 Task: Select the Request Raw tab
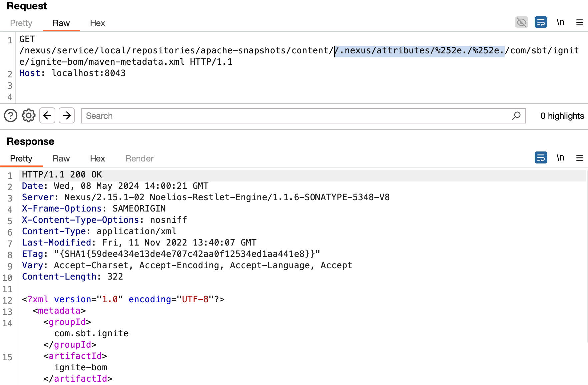[x=61, y=23]
